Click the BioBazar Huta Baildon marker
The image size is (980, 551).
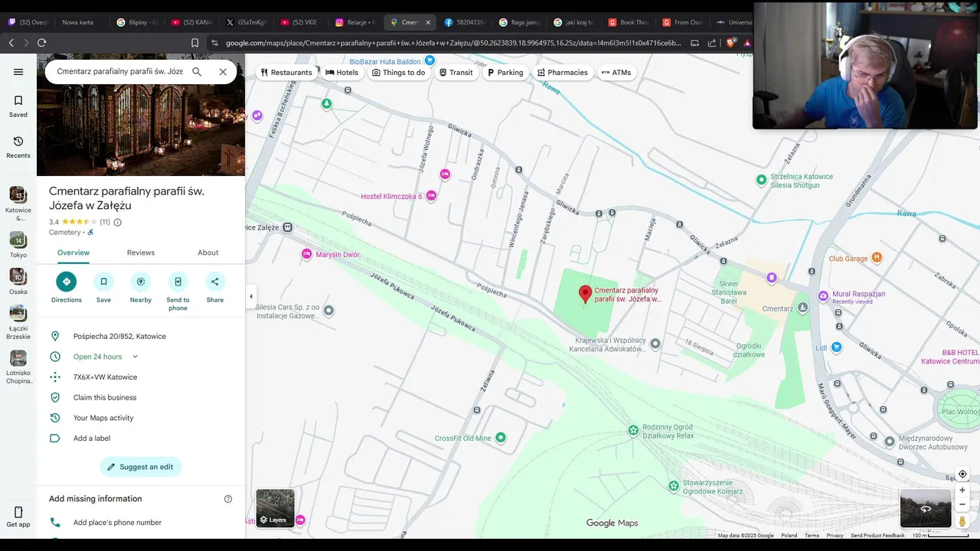pyautogui.click(x=430, y=60)
